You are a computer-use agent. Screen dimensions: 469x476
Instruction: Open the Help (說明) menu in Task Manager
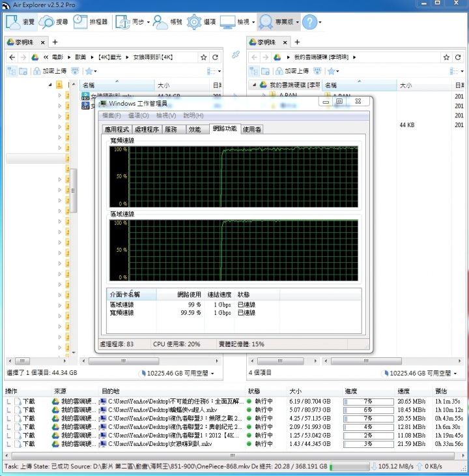click(193, 115)
